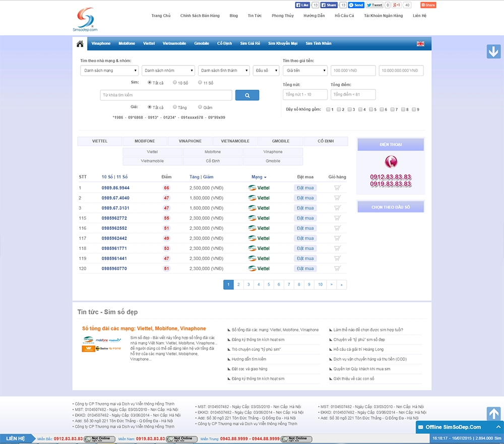Open 'Sim Giá Rẻ' in navigation bar

pos(250,44)
